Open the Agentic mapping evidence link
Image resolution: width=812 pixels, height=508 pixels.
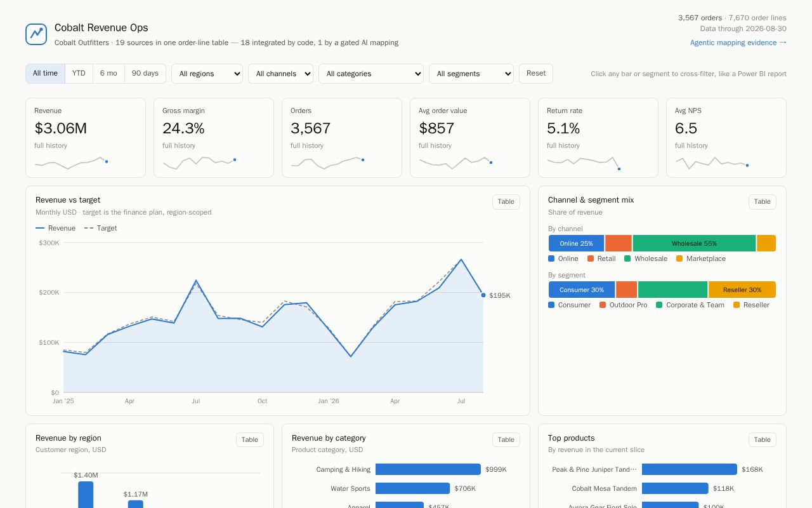(x=738, y=43)
